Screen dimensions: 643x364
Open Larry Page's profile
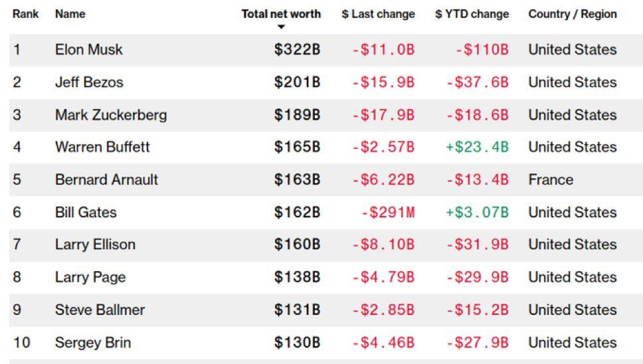coord(90,277)
